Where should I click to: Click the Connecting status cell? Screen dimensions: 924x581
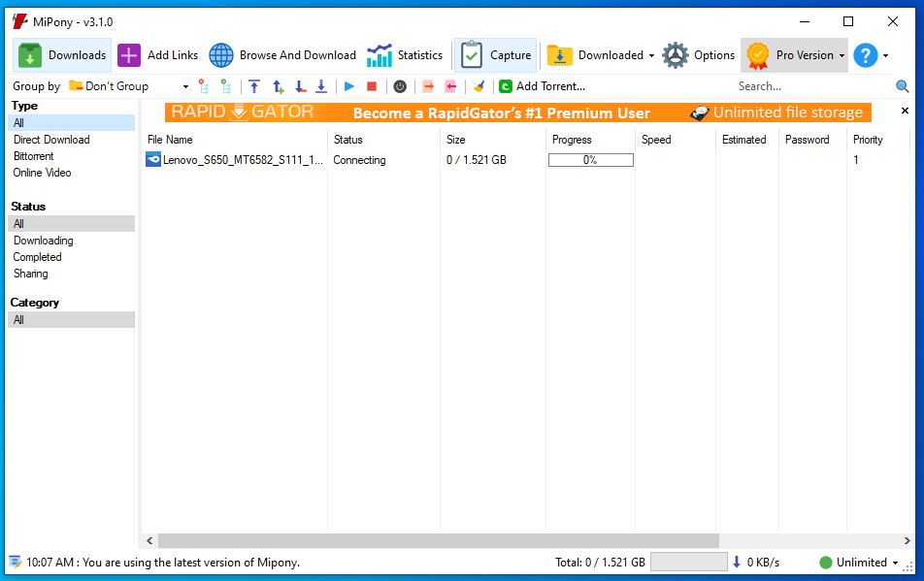pyautogui.click(x=359, y=160)
